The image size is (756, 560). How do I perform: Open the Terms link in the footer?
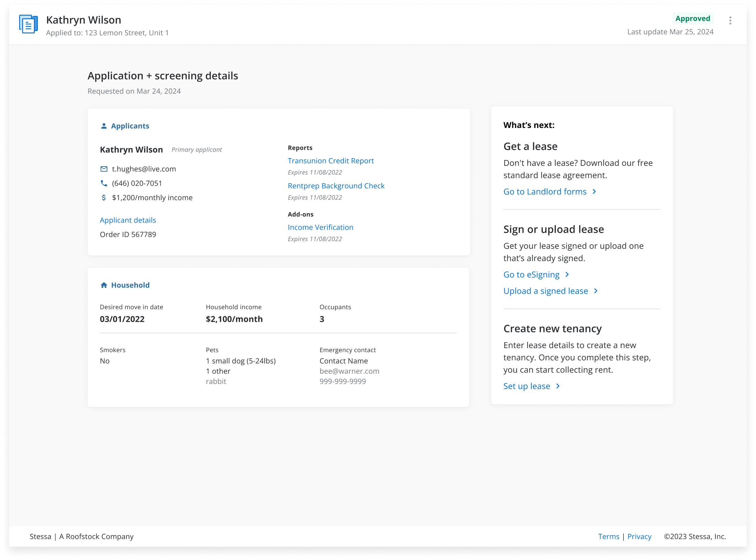[608, 536]
